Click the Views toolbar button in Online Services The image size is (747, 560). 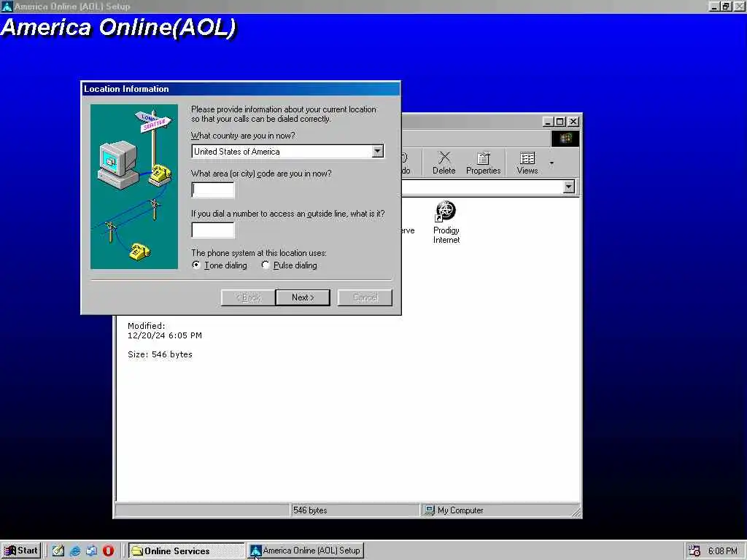point(527,163)
